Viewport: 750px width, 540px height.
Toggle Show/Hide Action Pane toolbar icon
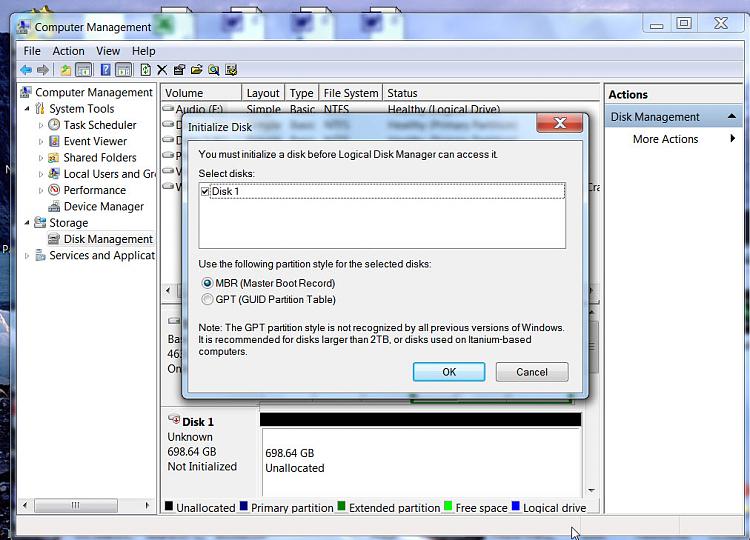pos(123,70)
